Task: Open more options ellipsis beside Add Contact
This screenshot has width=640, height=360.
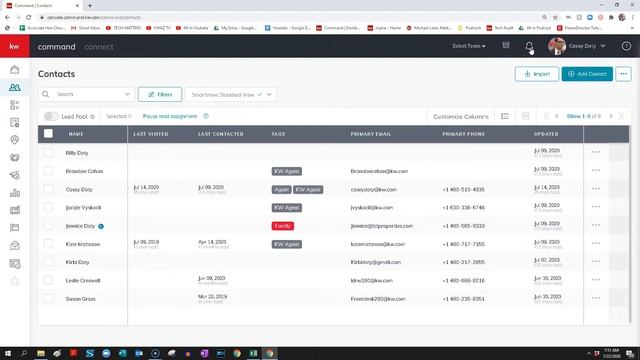Action: [623, 74]
